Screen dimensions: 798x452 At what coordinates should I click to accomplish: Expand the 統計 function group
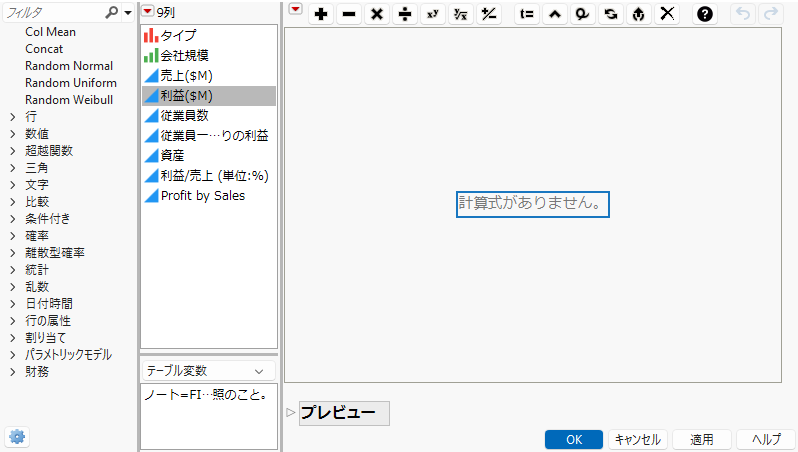13,270
